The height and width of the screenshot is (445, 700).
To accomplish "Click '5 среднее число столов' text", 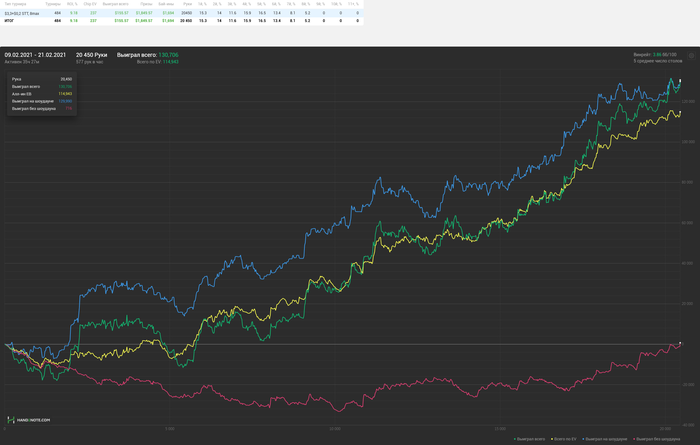I will (x=658, y=61).
